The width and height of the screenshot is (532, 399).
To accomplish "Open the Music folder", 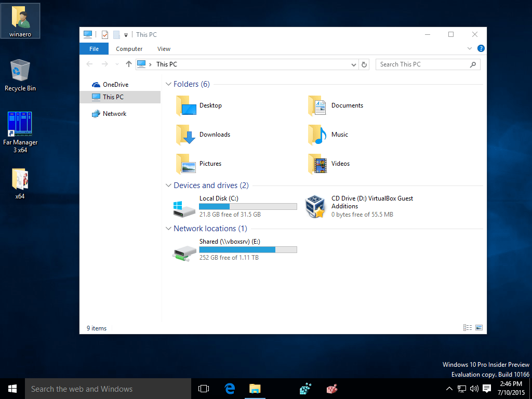I will tap(339, 134).
